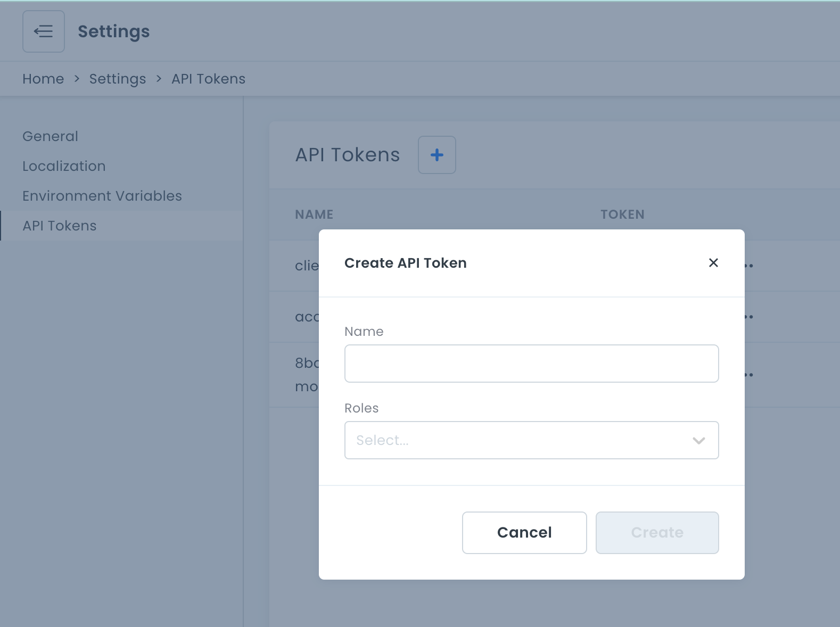
Task: Focus the Name input field
Action: pyautogui.click(x=531, y=364)
